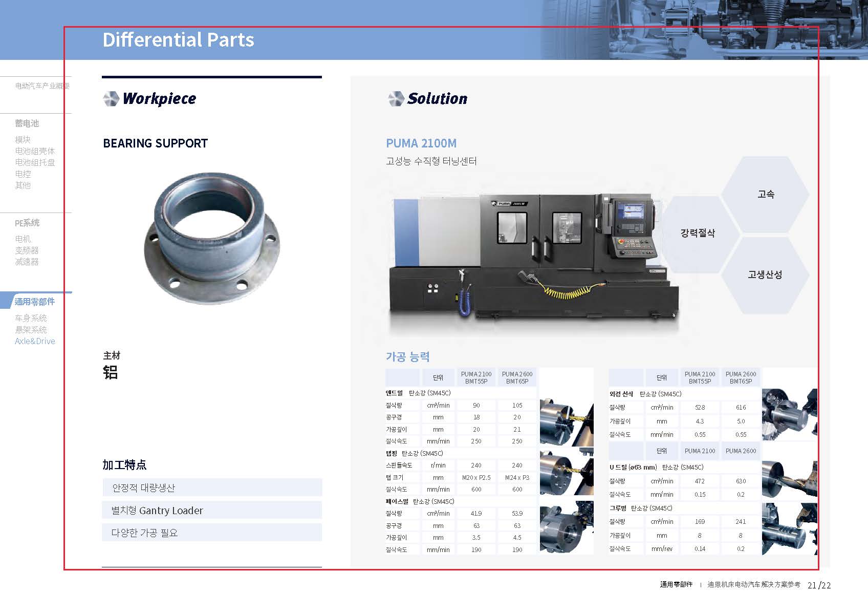The width and height of the screenshot is (868, 614).
Task: Click the 105 end mill value cell
Action: [x=517, y=406]
